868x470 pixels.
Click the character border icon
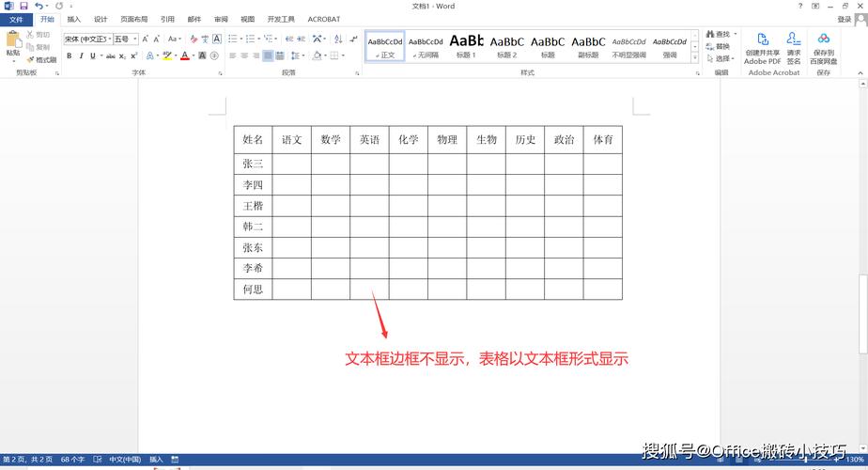[x=217, y=39]
